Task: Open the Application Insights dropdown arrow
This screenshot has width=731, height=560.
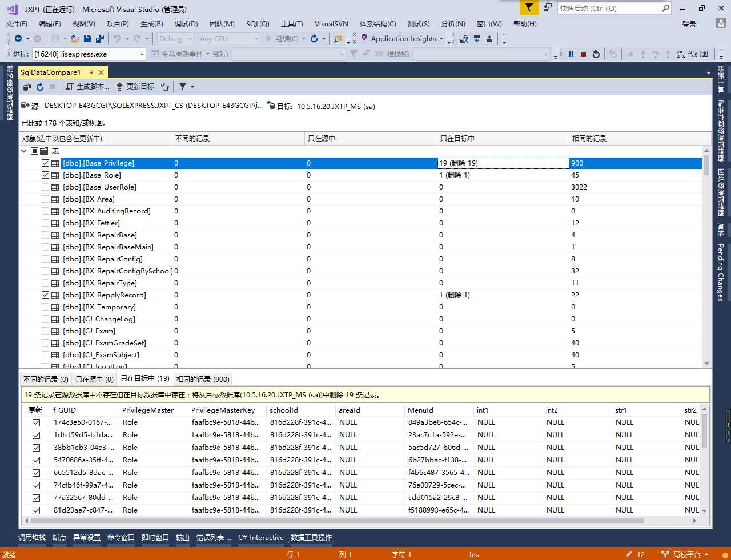Action: coord(441,39)
